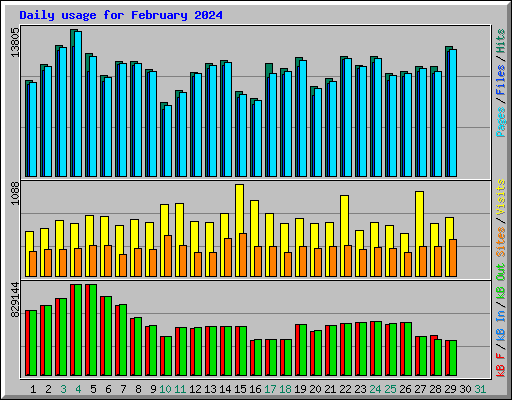Click the 'Sites' legend label
Screen dimensions: 512x400
501,242
